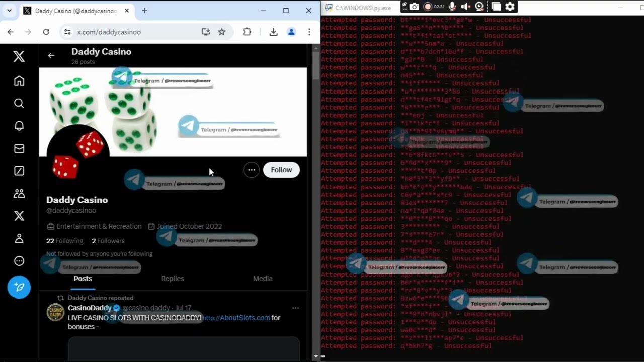Switch to the Replies tab

point(173,279)
